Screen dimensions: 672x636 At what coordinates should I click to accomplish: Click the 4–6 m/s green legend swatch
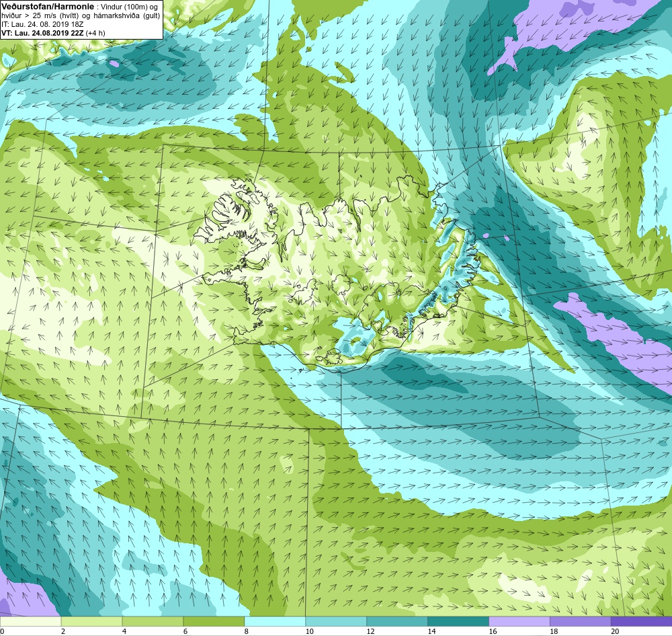coord(153,621)
